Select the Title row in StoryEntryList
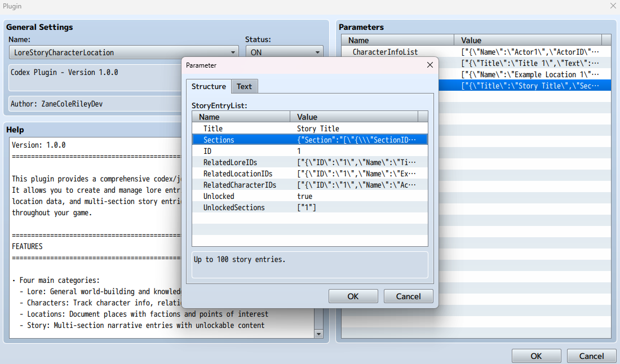The image size is (620, 364). (309, 128)
